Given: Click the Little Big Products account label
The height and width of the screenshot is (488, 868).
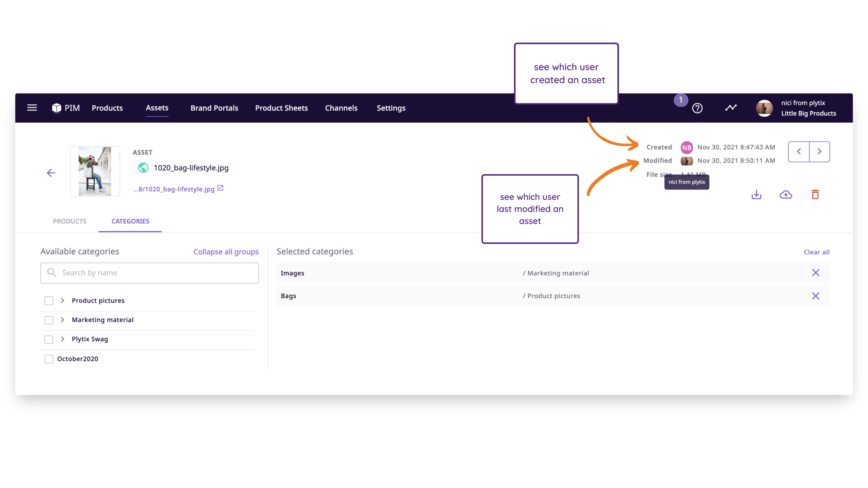Looking at the screenshot, I should [x=808, y=114].
